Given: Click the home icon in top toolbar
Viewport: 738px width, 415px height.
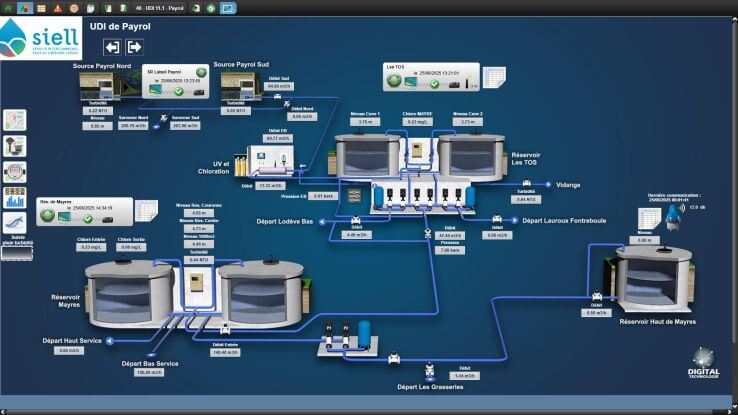Looking at the screenshot, I should click(x=9, y=7).
